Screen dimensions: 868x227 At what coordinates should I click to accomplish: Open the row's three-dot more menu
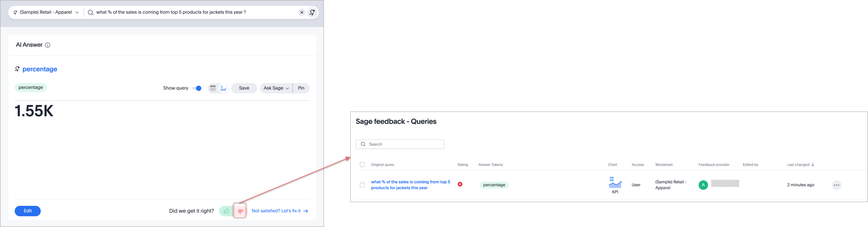click(x=836, y=185)
